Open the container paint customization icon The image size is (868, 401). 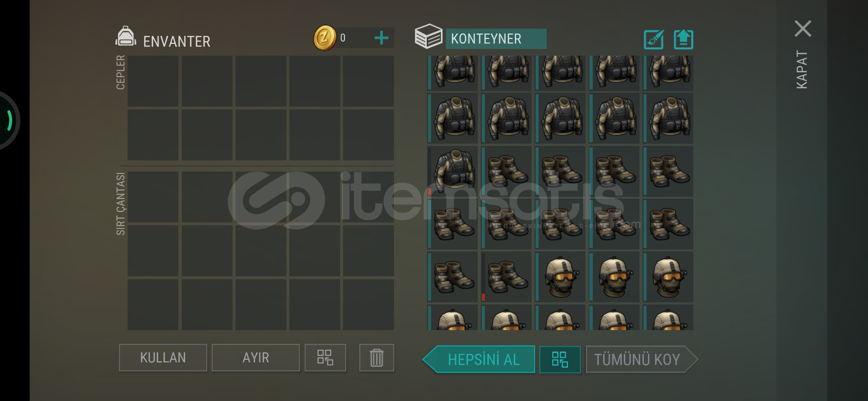(x=654, y=39)
